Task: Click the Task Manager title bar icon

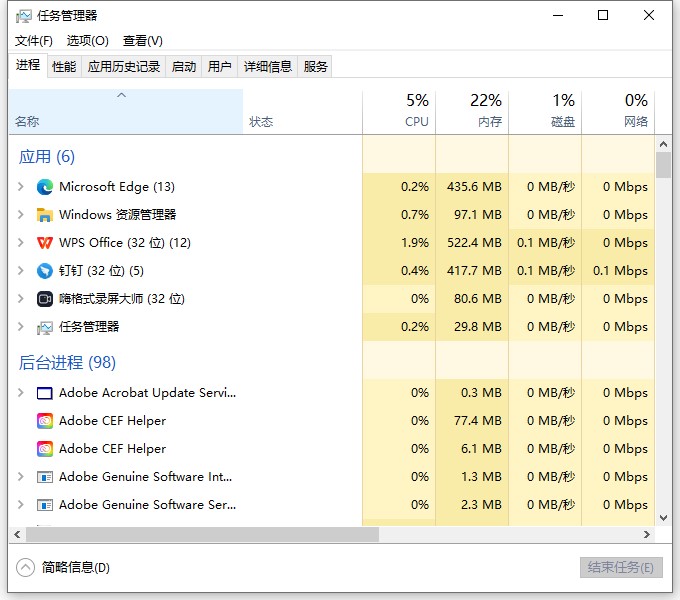Action: pos(23,16)
